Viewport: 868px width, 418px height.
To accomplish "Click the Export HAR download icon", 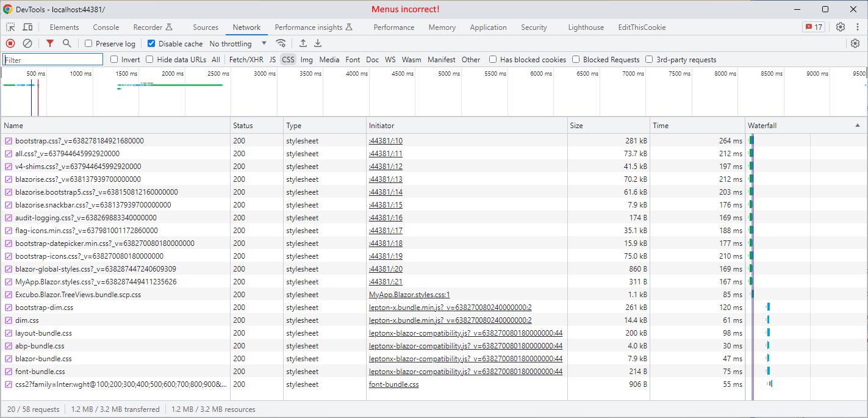I will 318,43.
